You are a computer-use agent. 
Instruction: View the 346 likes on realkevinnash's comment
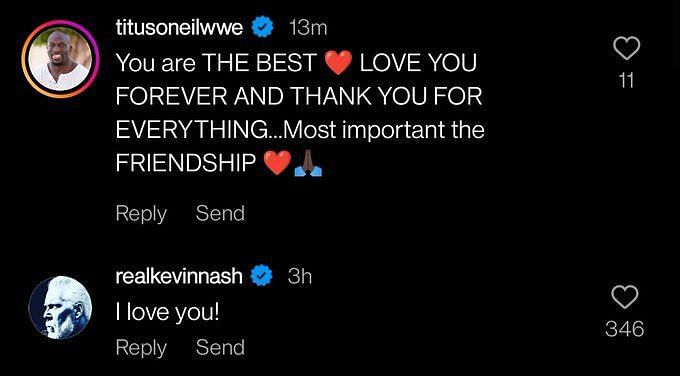624,330
